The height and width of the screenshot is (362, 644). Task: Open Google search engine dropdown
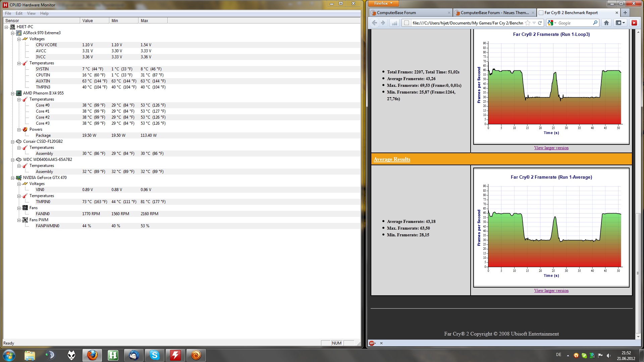(552, 23)
